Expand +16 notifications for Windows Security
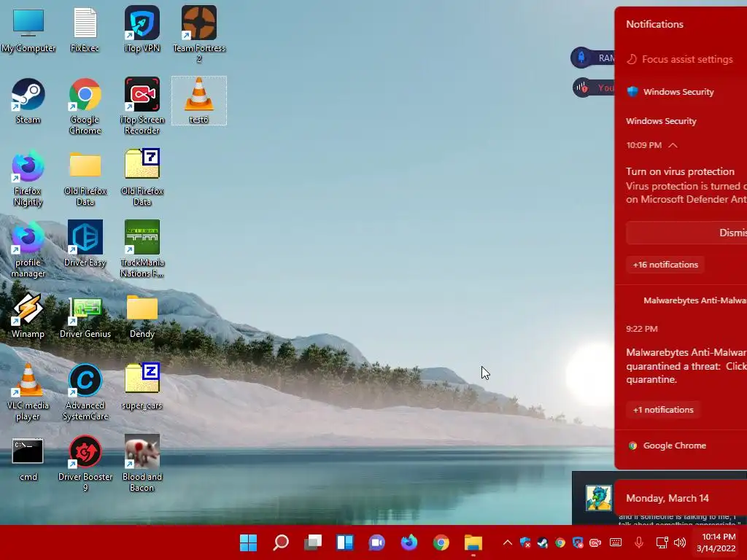The image size is (747, 560). click(x=665, y=265)
